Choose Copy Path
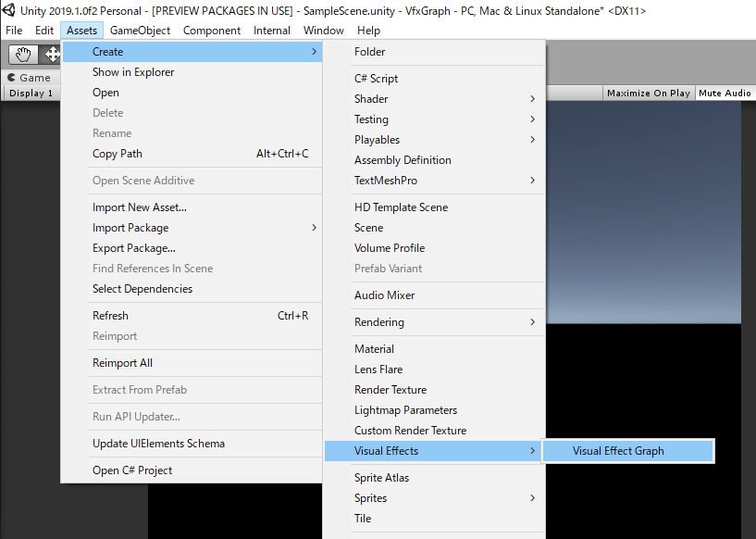The height and width of the screenshot is (539, 756). [x=192, y=154]
